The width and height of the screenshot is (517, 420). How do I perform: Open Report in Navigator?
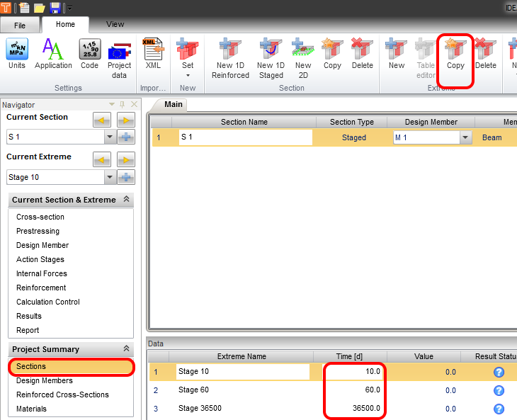(28, 330)
